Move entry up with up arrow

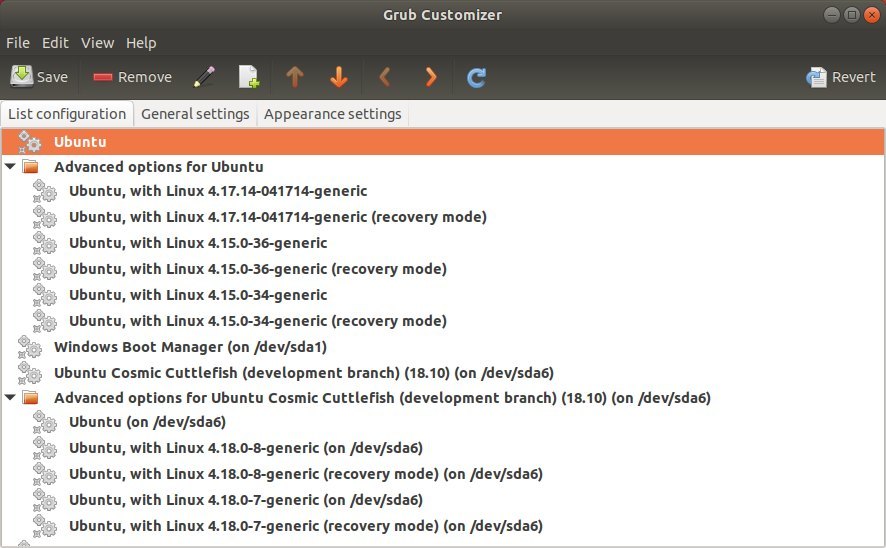point(294,77)
